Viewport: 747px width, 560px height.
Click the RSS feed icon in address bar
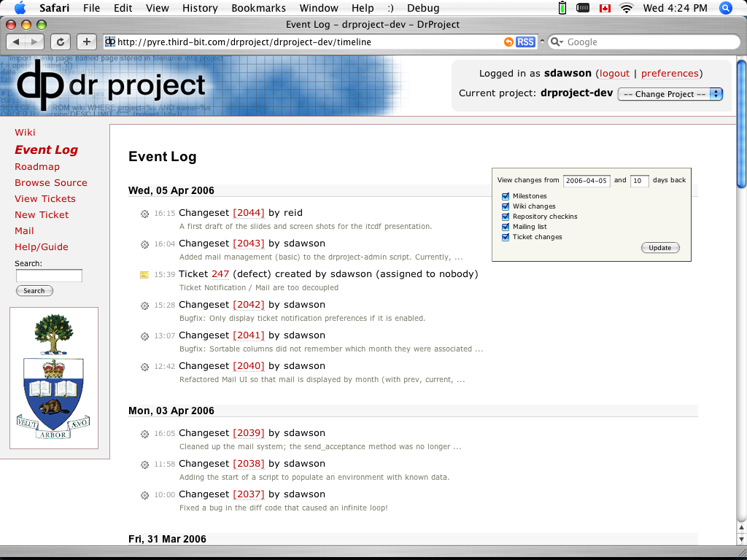[525, 42]
